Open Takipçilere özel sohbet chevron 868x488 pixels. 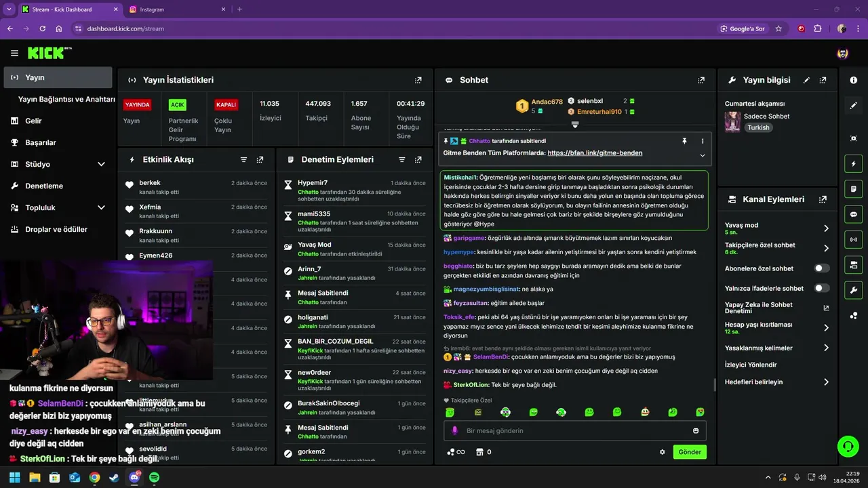tap(826, 248)
